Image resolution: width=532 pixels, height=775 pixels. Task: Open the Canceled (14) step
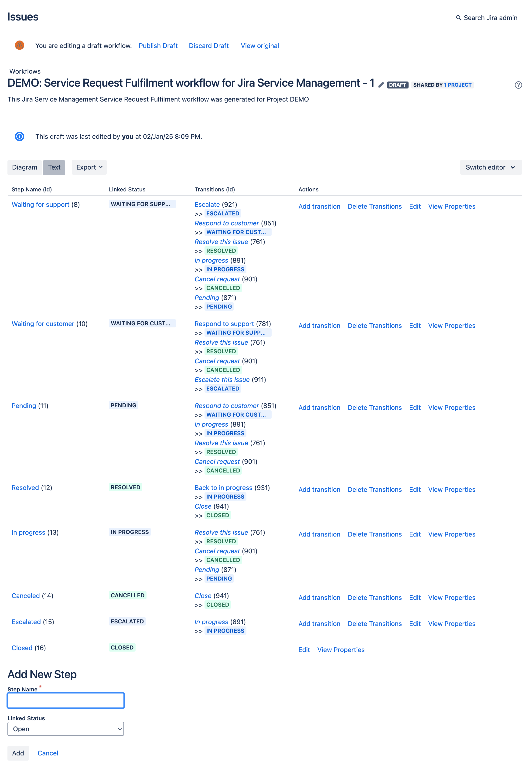[x=26, y=596]
